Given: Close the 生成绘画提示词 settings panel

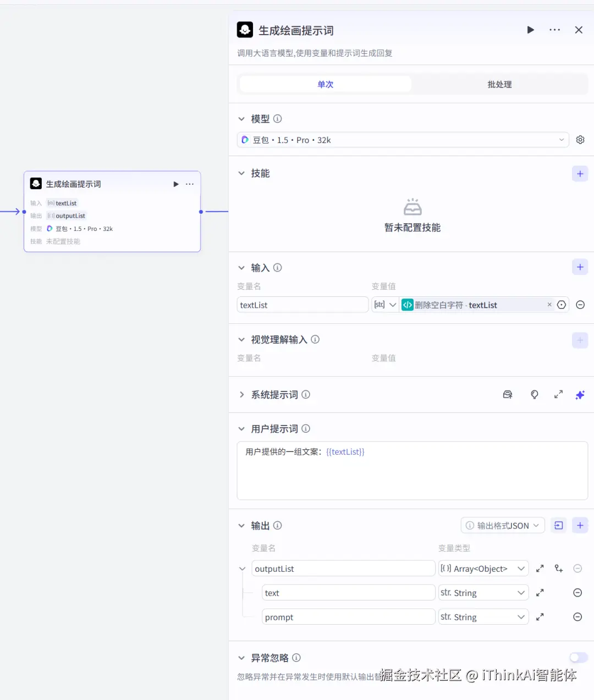Looking at the screenshot, I should 579,30.
